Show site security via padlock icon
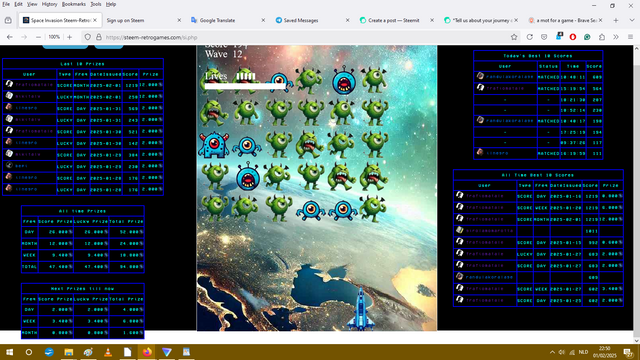Viewport: 640px width, 360px height. click(98, 37)
